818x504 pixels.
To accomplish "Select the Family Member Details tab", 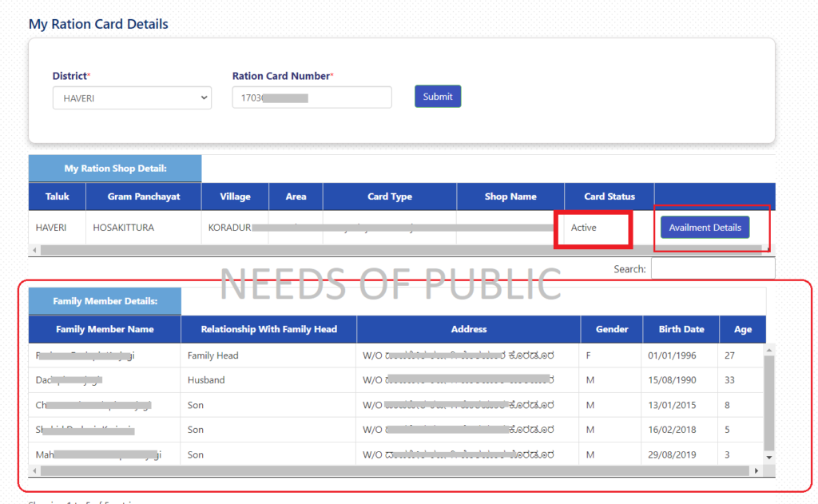I will 105,301.
